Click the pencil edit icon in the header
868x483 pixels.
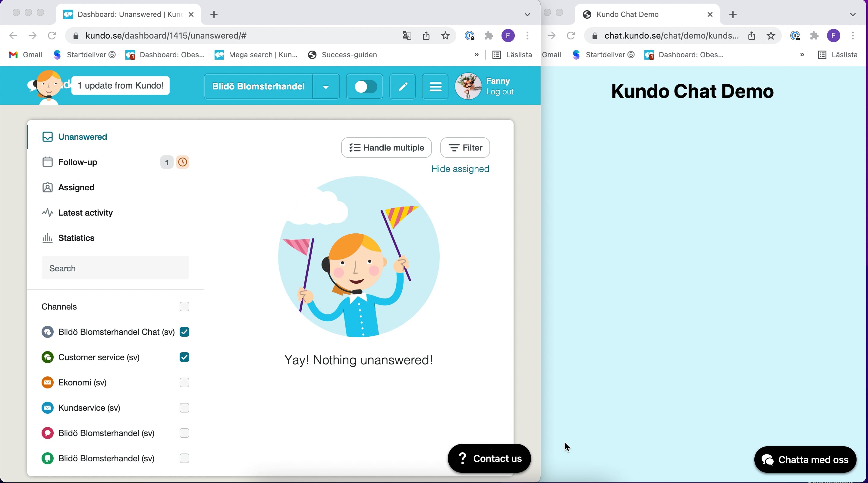(x=403, y=86)
